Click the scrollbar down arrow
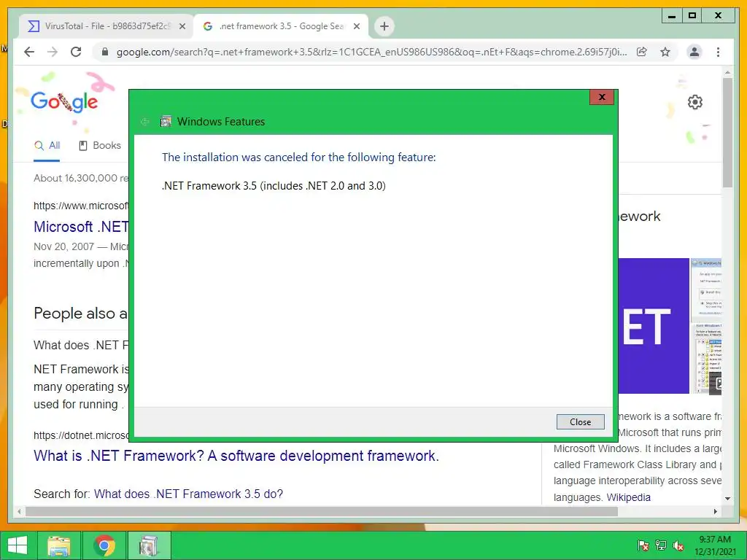 727,499
